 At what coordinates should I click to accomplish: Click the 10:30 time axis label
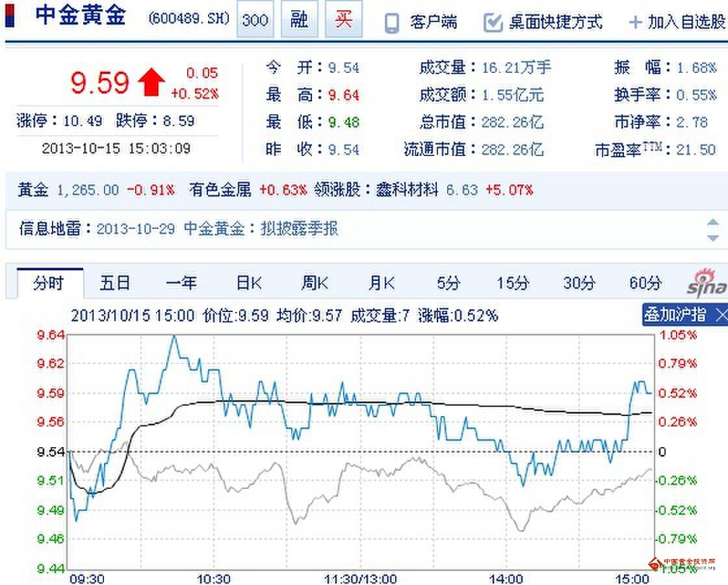point(214,579)
